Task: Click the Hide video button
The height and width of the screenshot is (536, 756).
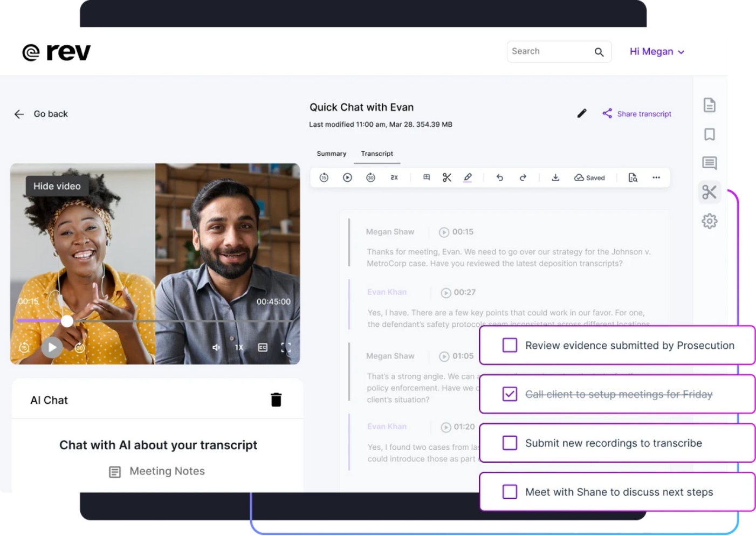Action: point(57,186)
